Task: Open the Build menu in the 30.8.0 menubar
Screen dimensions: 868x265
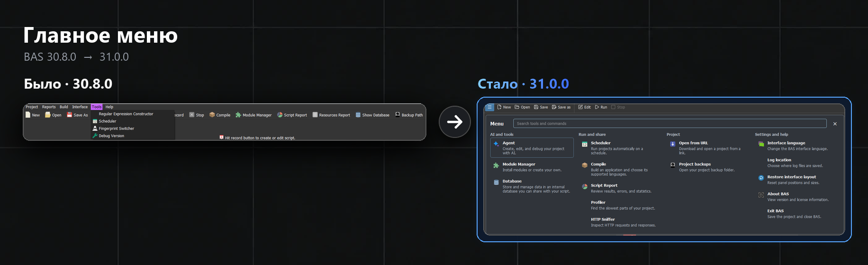Action: coord(64,107)
